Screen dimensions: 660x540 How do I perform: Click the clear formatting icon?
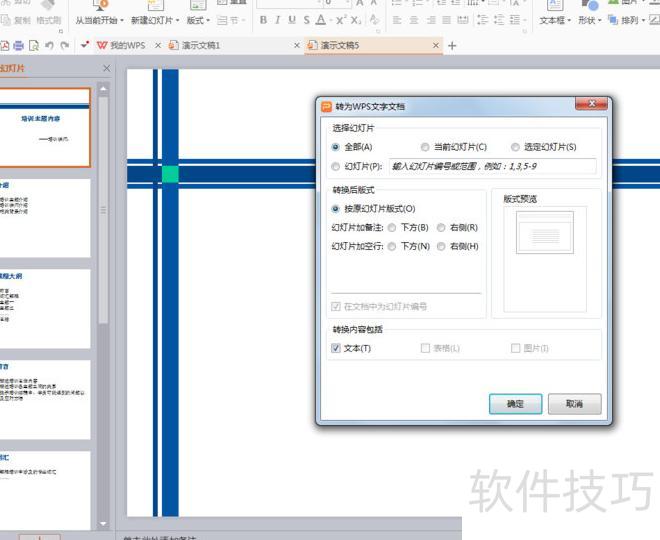click(x=374, y=20)
